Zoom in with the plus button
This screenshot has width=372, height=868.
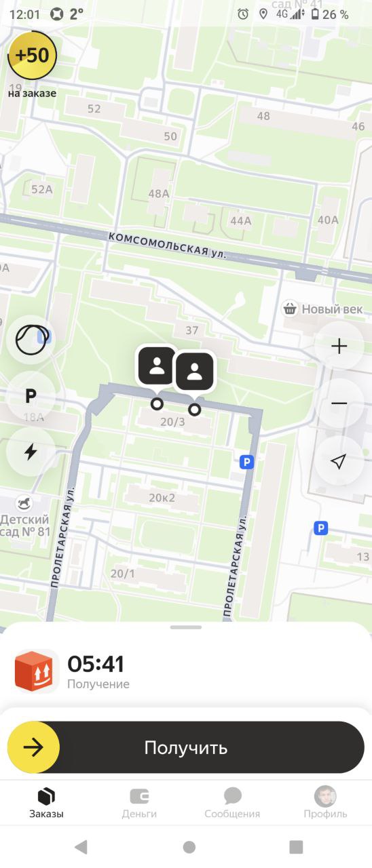pyautogui.click(x=339, y=347)
